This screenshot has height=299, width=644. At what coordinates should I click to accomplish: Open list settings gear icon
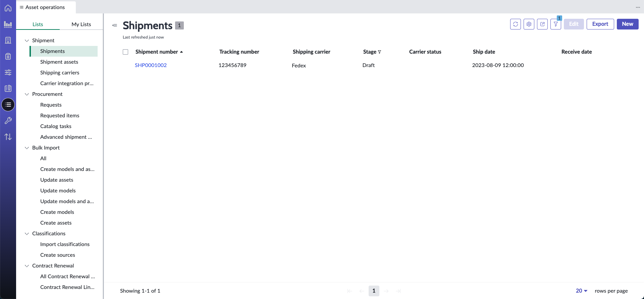click(529, 24)
